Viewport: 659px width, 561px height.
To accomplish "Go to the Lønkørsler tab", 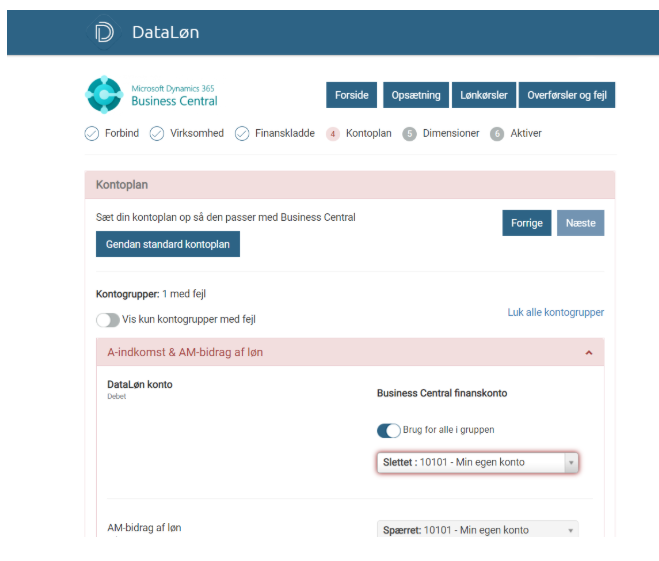I will 483,96.
